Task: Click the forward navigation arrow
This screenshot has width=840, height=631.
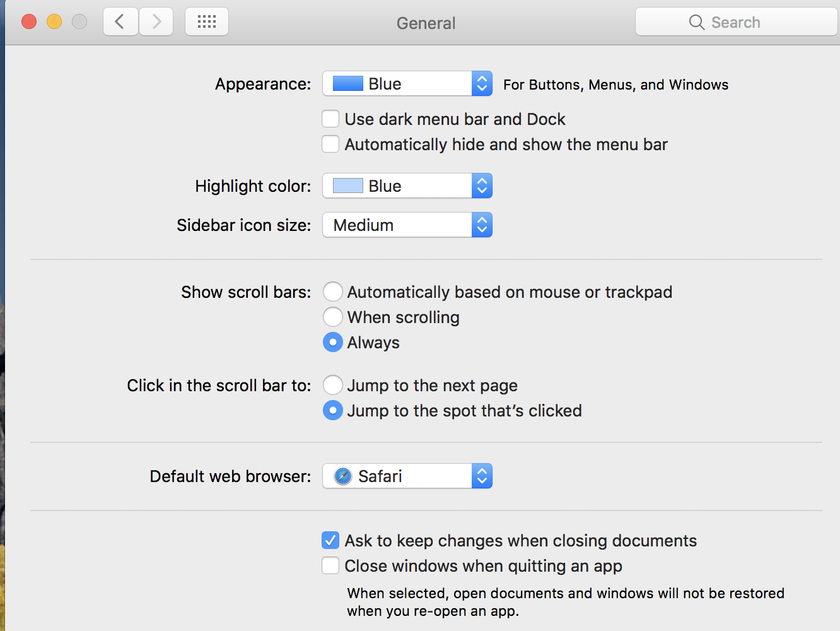Action: point(156,22)
